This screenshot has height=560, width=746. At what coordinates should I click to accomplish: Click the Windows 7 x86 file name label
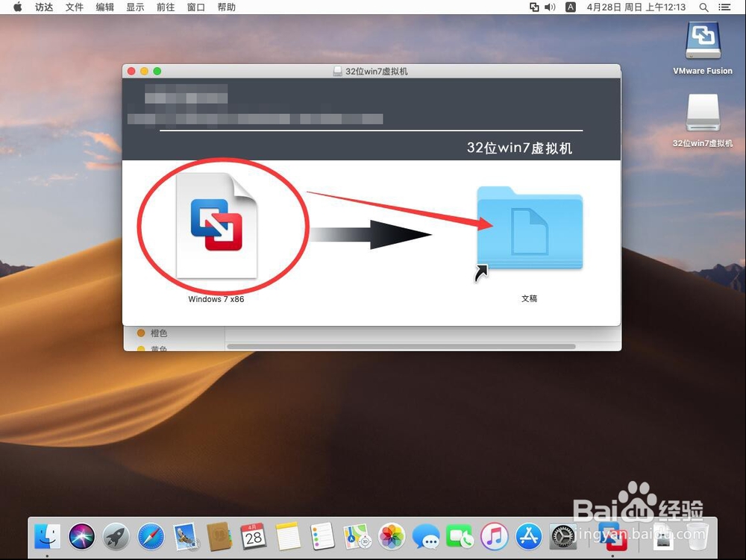[x=216, y=299]
